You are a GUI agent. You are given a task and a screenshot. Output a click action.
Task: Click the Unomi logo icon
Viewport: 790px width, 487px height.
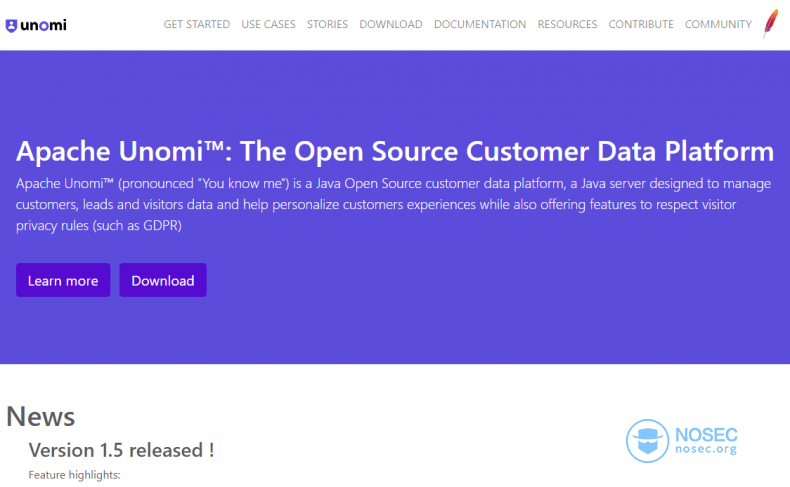11,25
